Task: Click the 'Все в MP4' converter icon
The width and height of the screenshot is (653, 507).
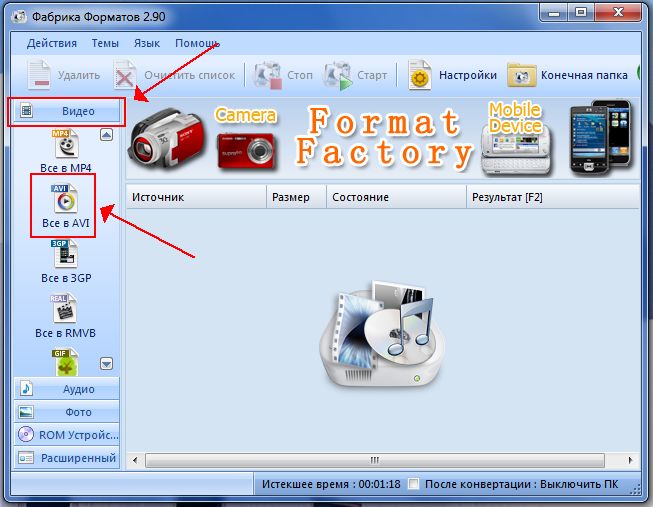Action: (x=65, y=145)
